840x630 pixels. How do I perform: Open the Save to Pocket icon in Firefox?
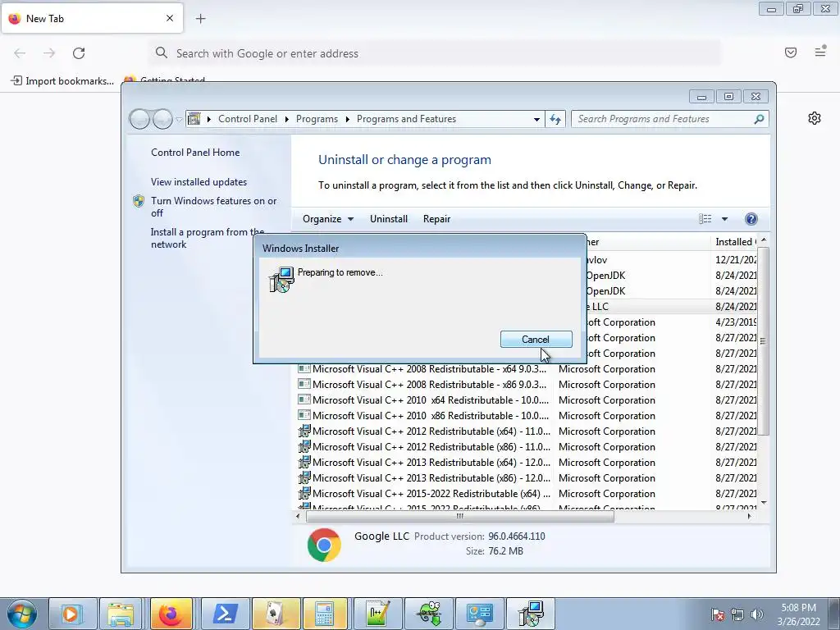[x=791, y=52]
